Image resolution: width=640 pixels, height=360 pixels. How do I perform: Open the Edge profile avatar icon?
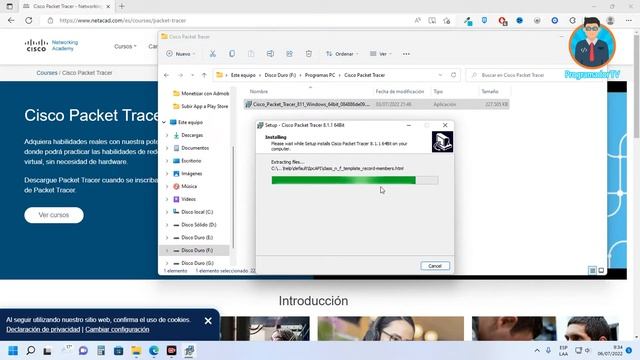click(610, 20)
